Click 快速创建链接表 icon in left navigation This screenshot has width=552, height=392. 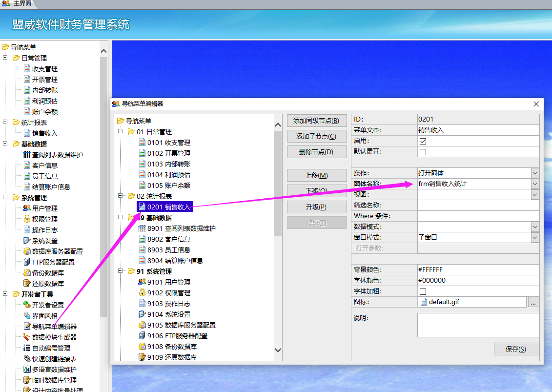point(27,358)
